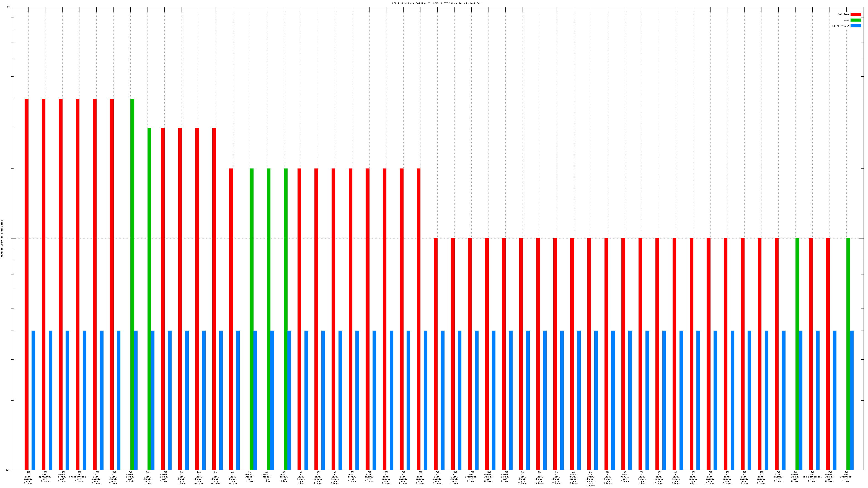Click the '11@ 0.list.dnswl.org 2 hops' axis label

click(454, 477)
